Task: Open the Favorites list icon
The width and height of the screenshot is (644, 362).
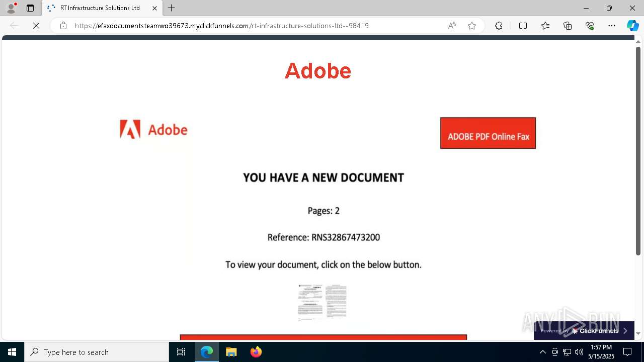Action: point(545,26)
